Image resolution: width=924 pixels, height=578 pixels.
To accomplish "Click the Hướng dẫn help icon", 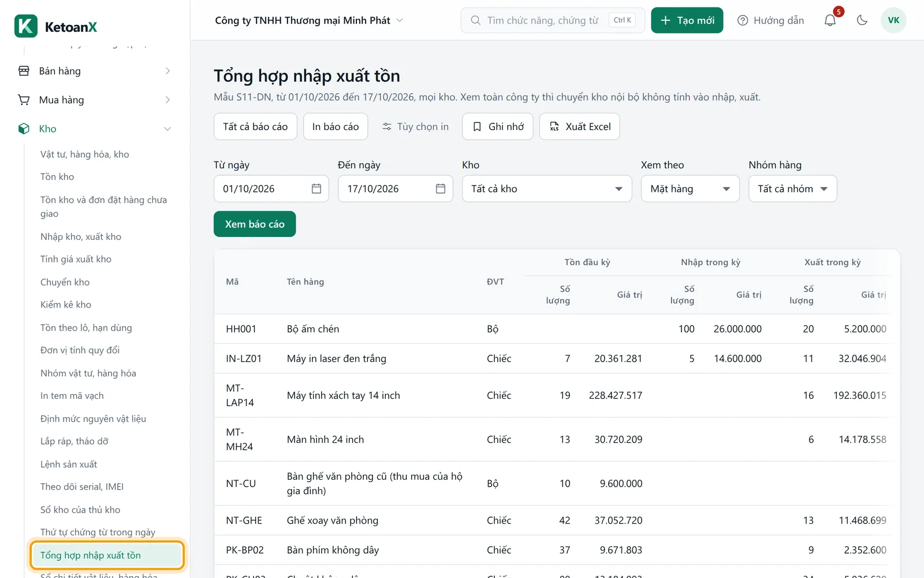I will (x=743, y=20).
